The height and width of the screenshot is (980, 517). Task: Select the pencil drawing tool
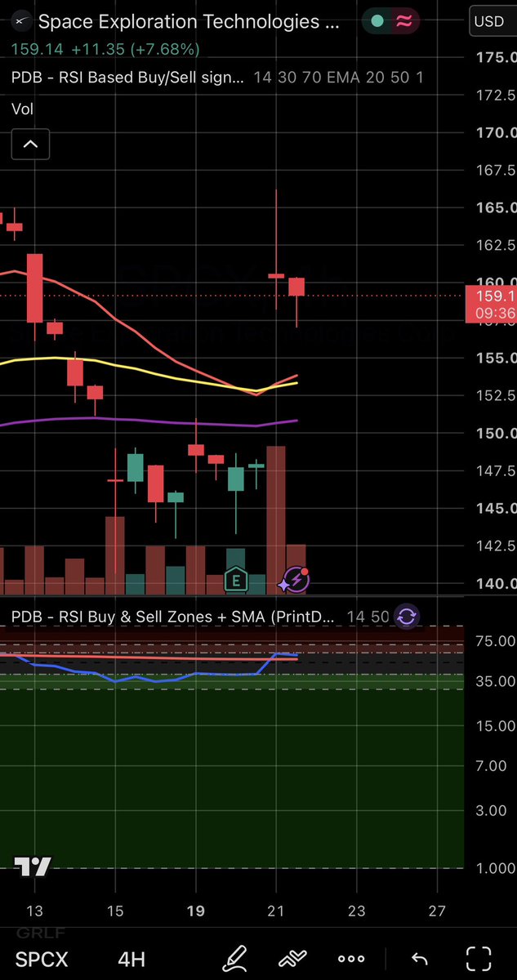(x=237, y=957)
